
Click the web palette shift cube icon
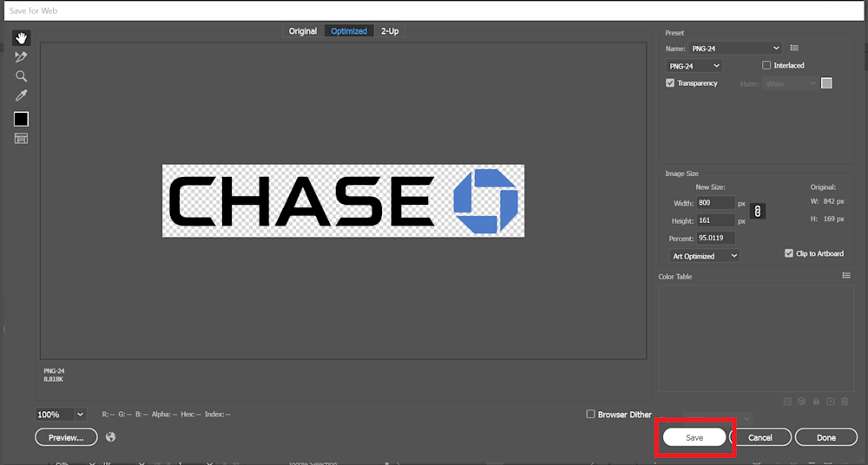point(801,402)
